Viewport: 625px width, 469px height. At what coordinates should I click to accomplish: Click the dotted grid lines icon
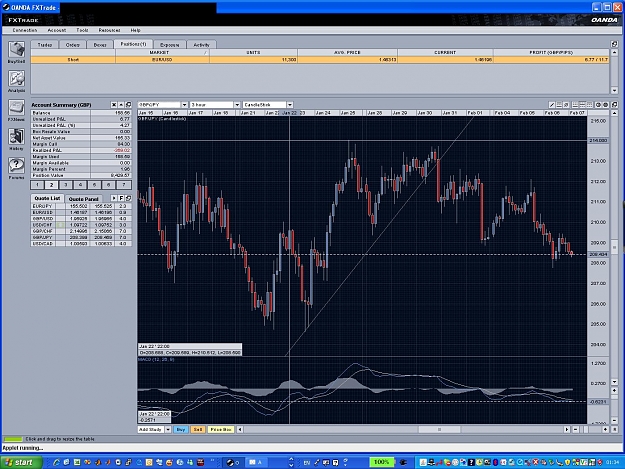pos(590,105)
